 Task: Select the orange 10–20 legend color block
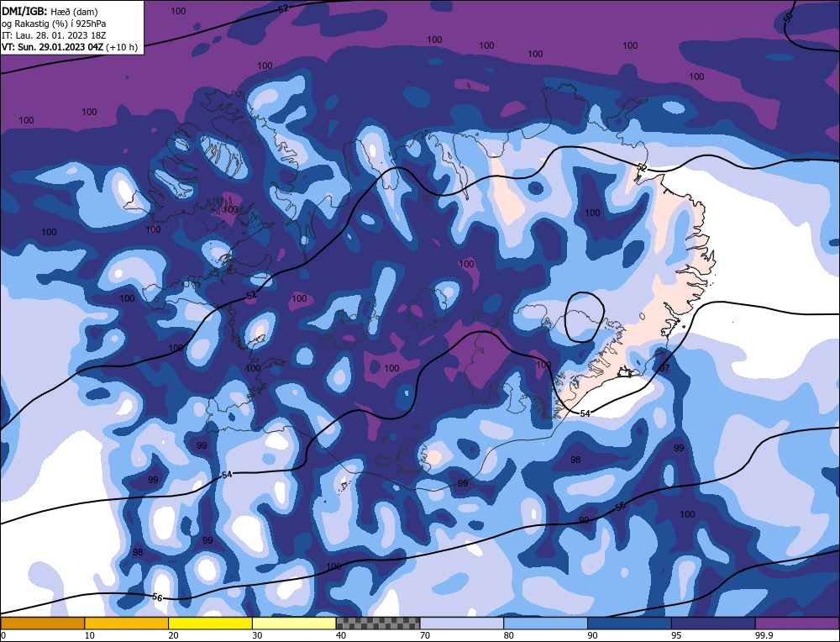127,624
